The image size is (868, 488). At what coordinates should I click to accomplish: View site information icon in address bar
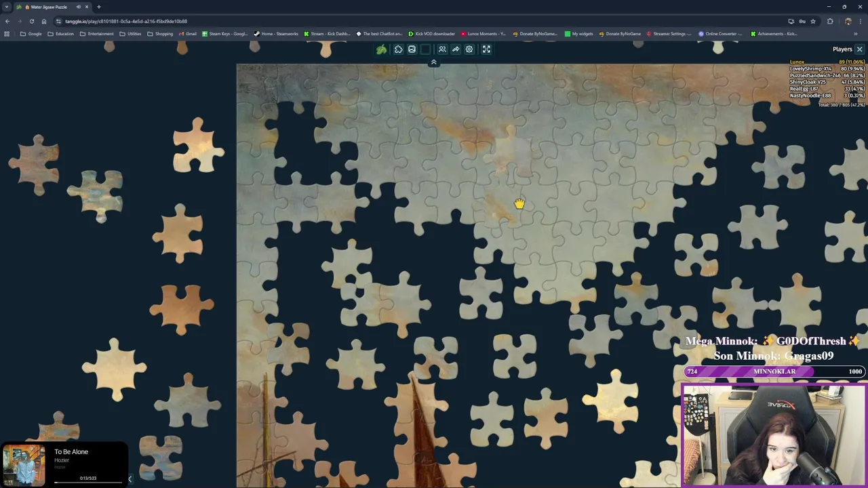pyautogui.click(x=58, y=21)
